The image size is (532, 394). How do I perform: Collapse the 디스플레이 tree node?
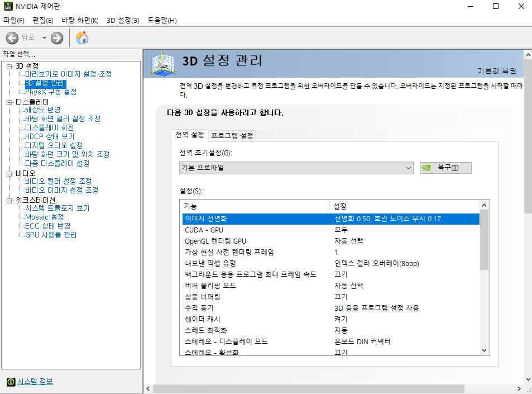[x=9, y=102]
